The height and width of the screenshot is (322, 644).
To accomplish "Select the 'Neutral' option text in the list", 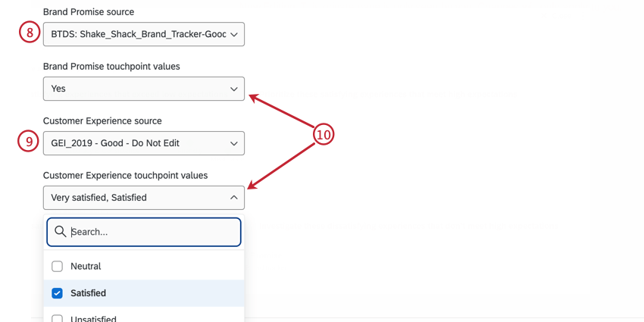I will click(x=86, y=267).
